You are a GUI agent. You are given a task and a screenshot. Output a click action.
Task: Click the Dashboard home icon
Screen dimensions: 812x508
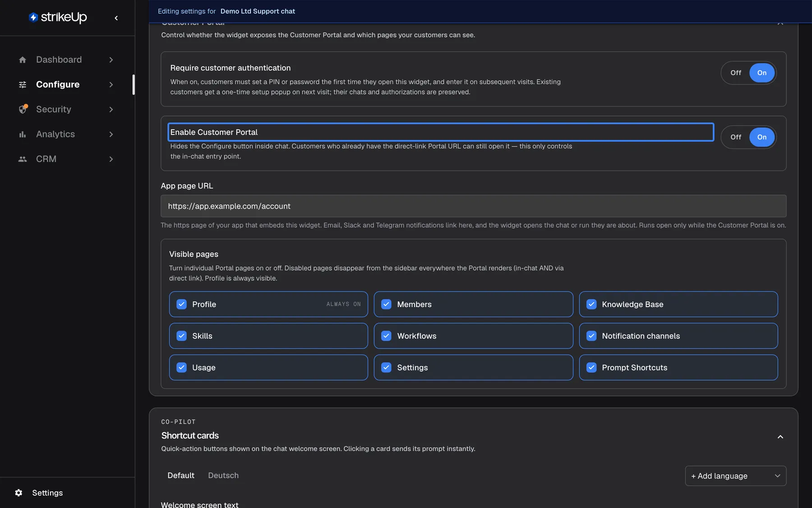pyautogui.click(x=23, y=60)
